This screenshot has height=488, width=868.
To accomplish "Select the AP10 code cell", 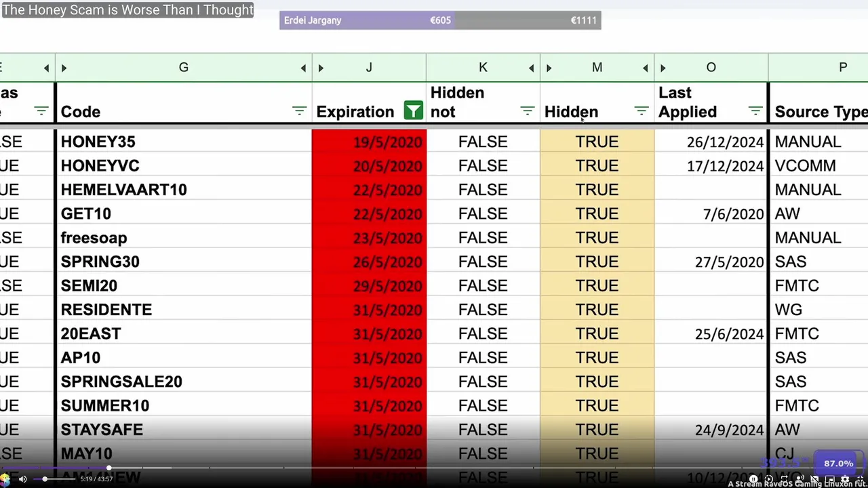I will (183, 358).
